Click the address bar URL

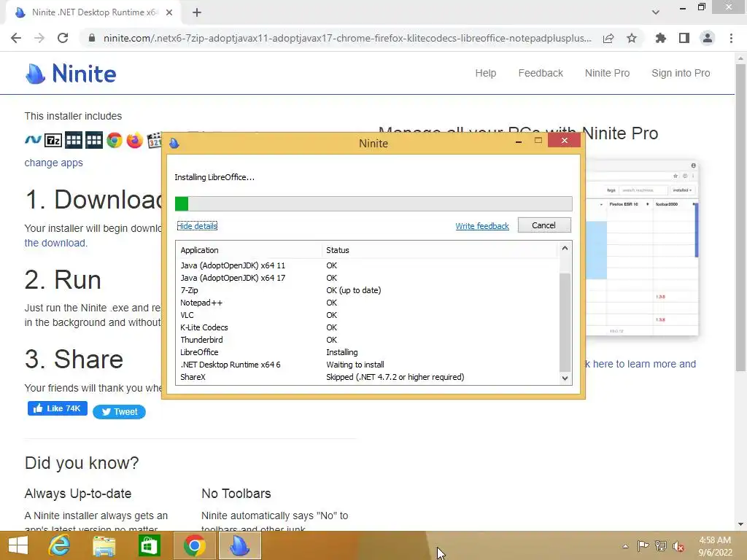pyautogui.click(x=347, y=38)
